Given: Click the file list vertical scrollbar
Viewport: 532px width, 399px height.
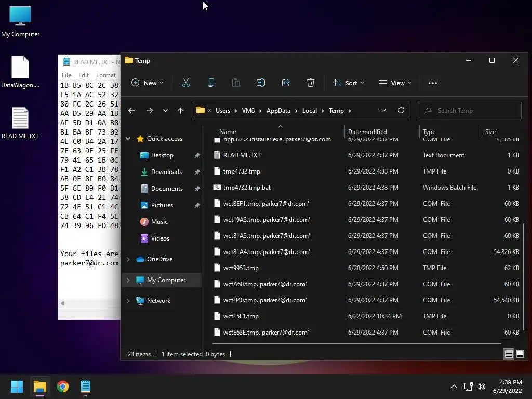Looking at the screenshot, I should pos(524,276).
